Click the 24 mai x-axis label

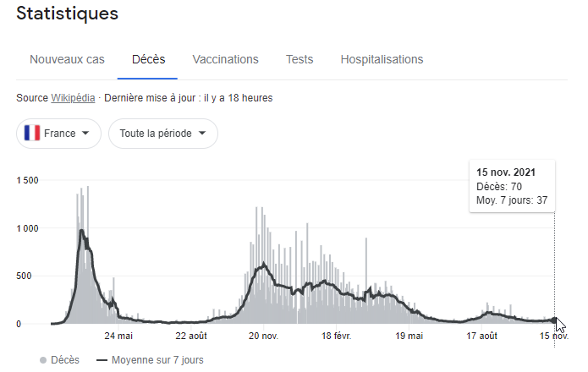tap(119, 336)
